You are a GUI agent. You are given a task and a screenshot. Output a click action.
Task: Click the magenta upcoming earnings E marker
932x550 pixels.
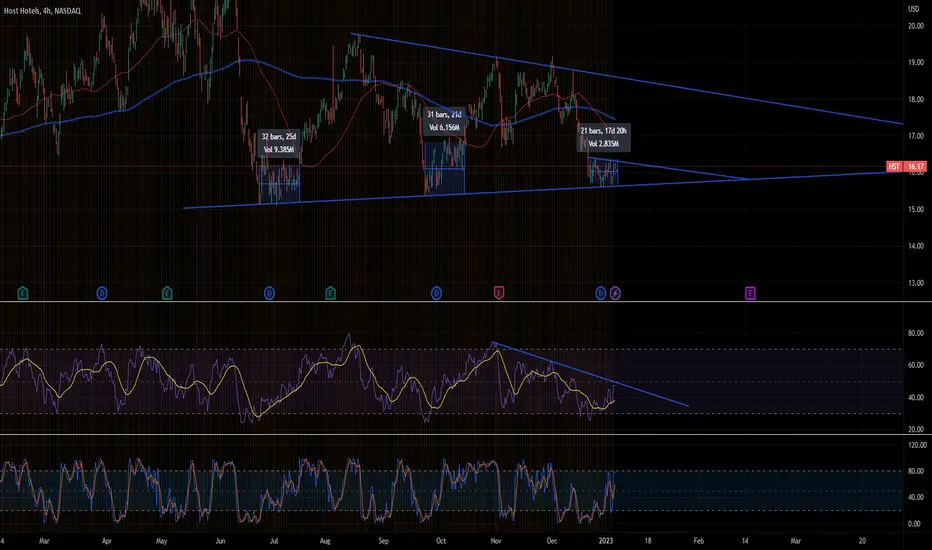pyautogui.click(x=750, y=293)
